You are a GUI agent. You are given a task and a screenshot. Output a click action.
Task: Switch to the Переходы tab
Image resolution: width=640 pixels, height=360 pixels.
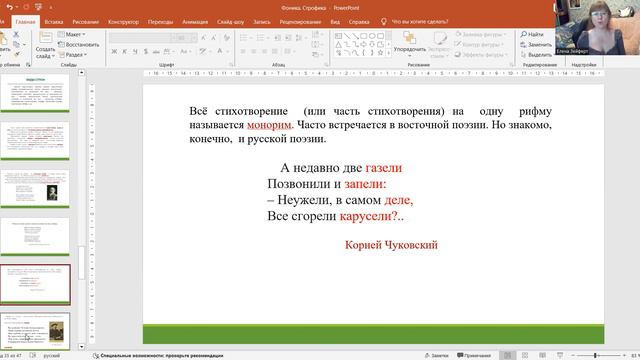coord(160,22)
